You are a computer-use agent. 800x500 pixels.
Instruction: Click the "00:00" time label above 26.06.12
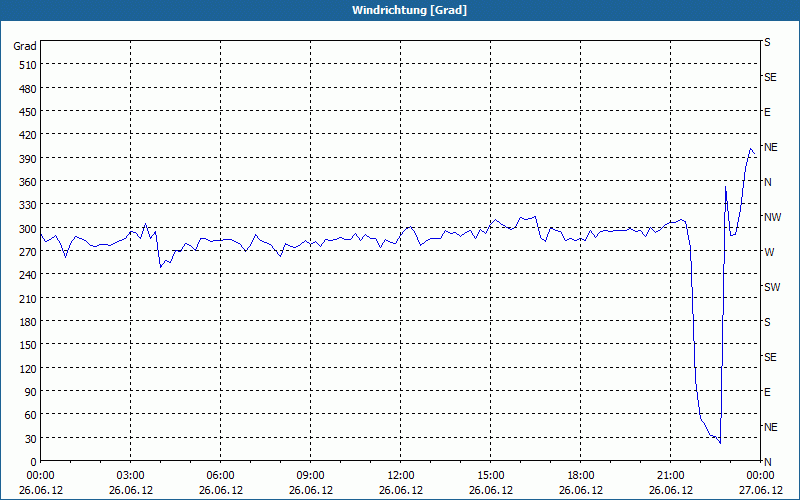tap(40, 476)
